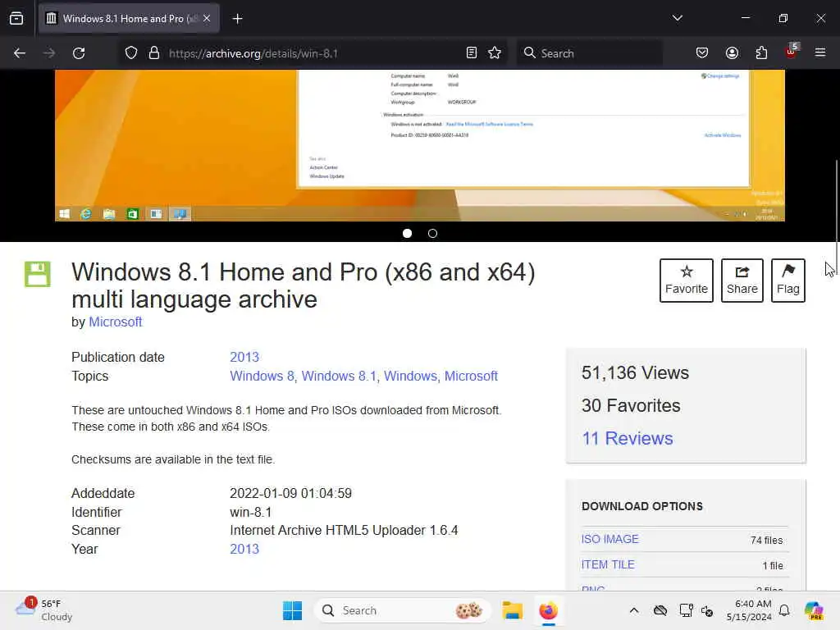840x630 pixels.
Task: Open the Windows 8 topic link
Action: (262, 376)
